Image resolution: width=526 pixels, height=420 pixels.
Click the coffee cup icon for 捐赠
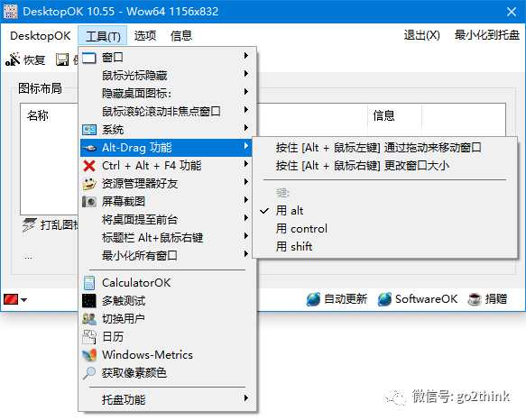[x=475, y=299]
